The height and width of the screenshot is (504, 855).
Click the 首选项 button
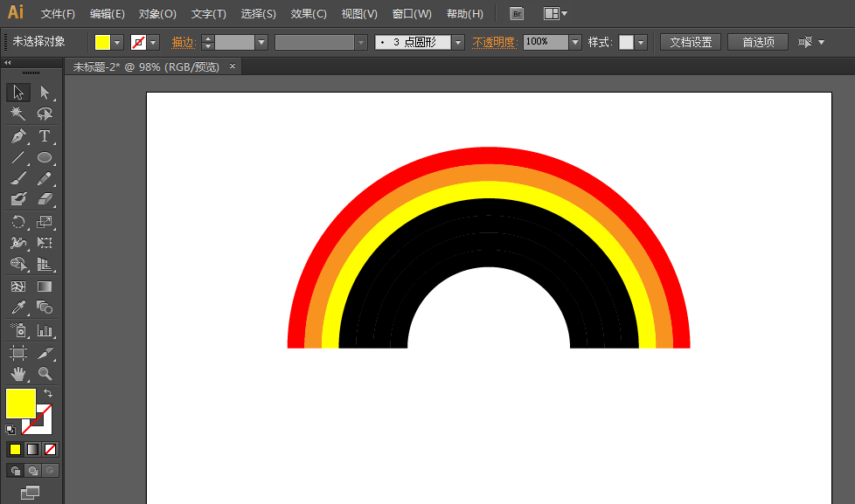pos(758,42)
